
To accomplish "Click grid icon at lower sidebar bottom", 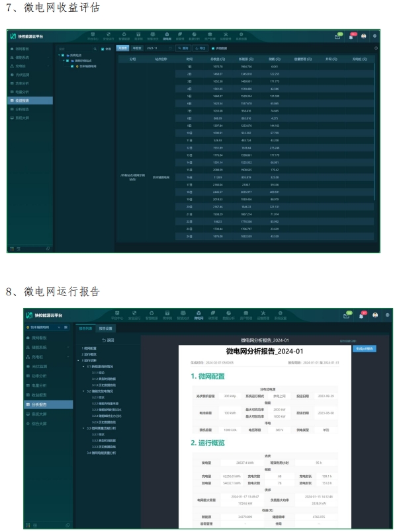I will pyautogui.click(x=28, y=525).
